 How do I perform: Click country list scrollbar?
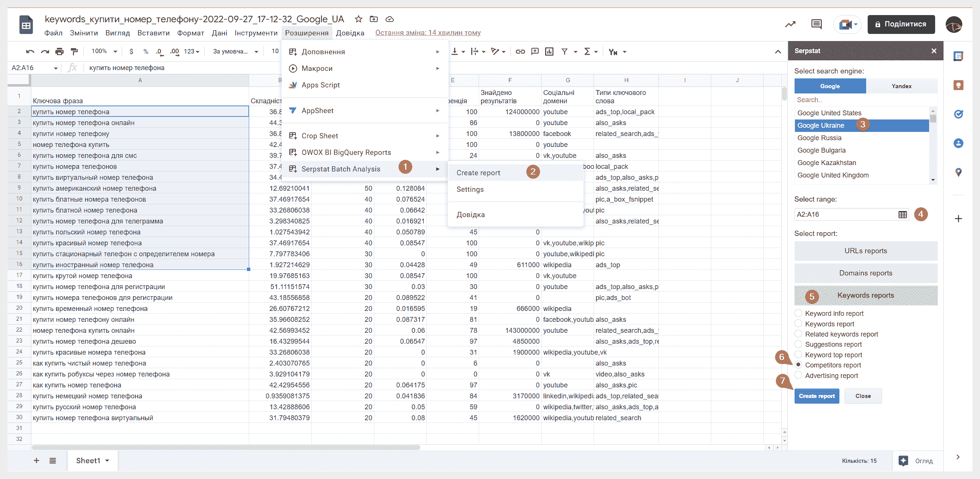933,119
